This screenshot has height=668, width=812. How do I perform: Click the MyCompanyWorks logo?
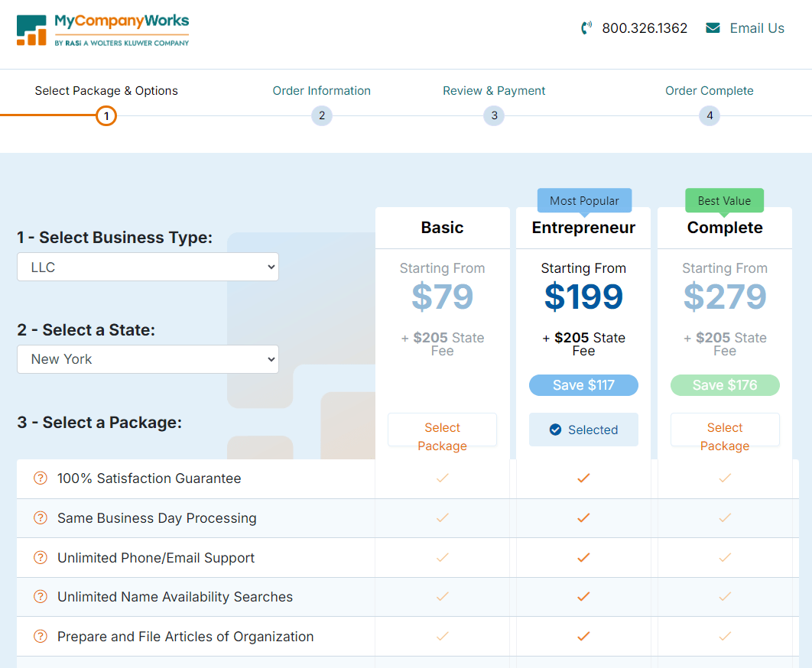click(x=103, y=31)
